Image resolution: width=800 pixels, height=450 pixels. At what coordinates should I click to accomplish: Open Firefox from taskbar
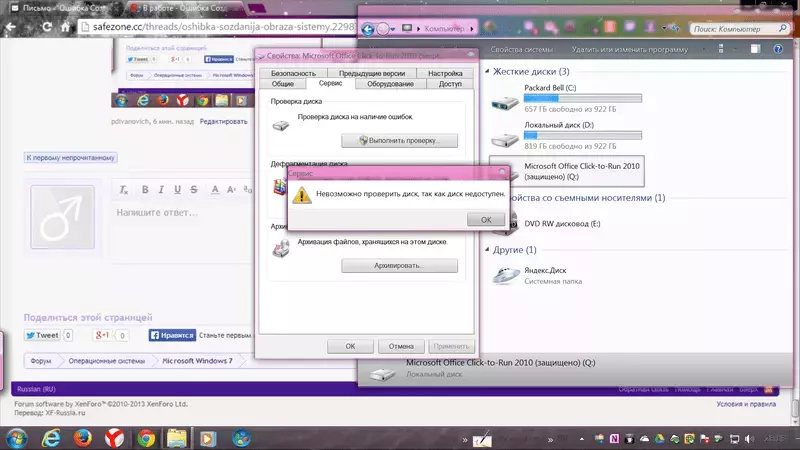[x=83, y=438]
